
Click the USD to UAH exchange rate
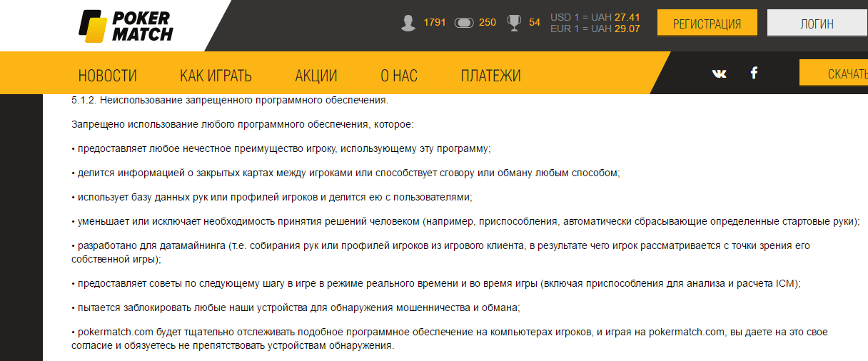coord(595,16)
